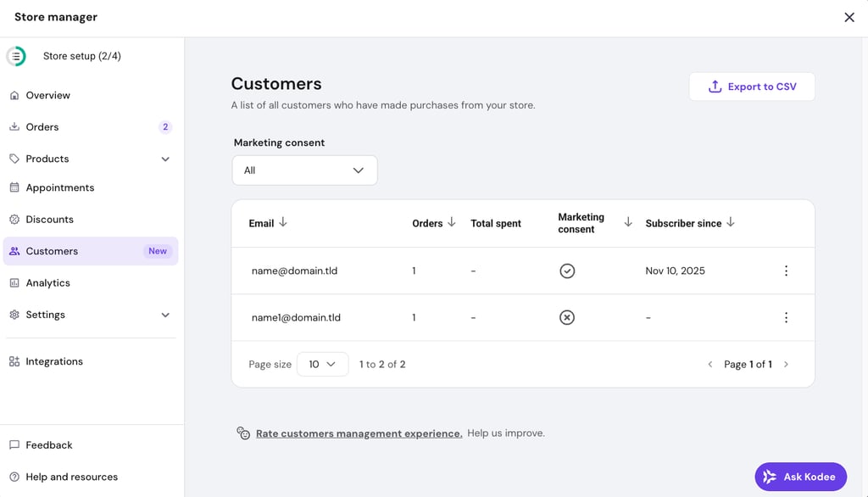Screen dimensions: 868x497
Task: Click the no-consent X icon for name1@domain.tld
Action: pos(567,317)
